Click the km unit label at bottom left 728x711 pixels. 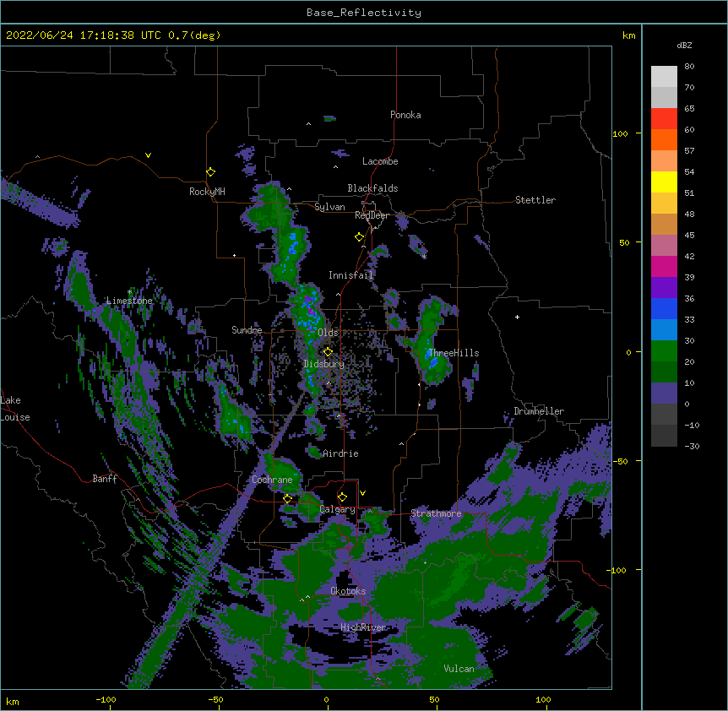tap(13, 701)
